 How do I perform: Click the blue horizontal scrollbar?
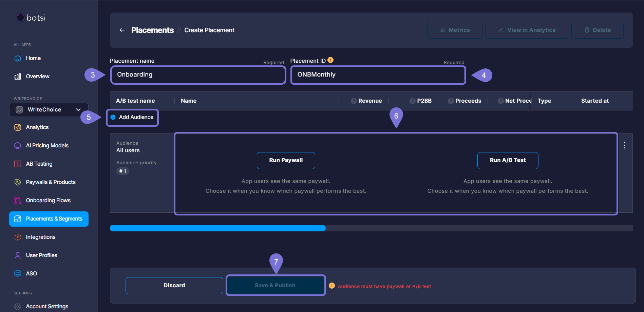pyautogui.click(x=217, y=228)
